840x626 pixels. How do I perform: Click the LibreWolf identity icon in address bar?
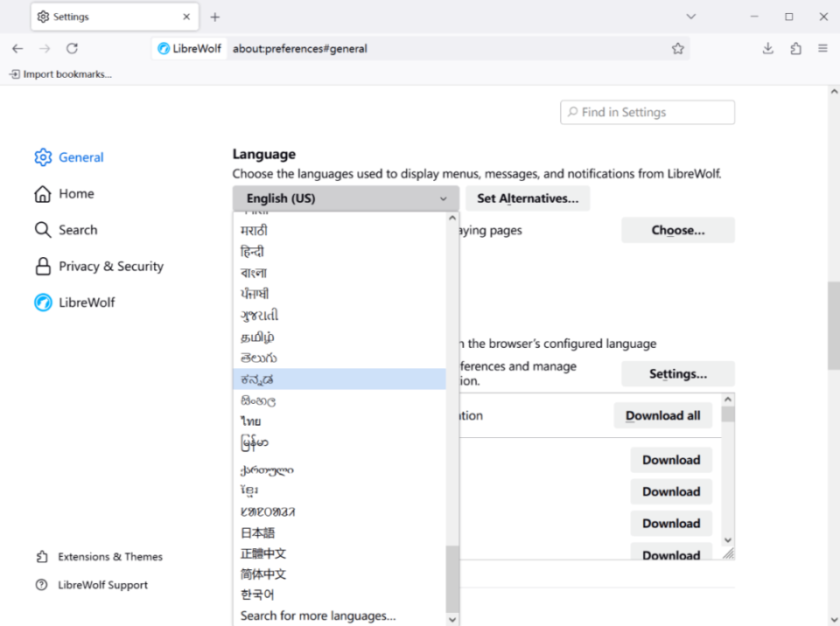190,49
